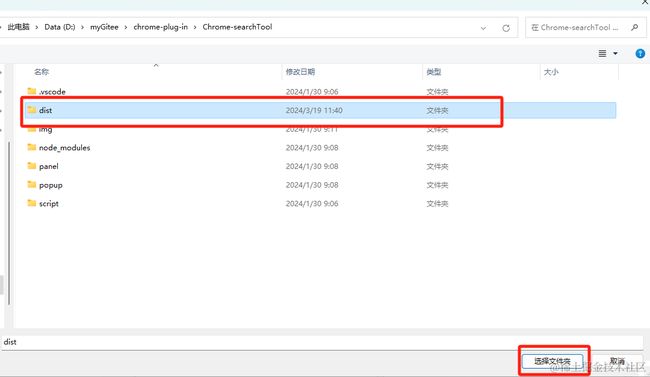Click the script folder icon
This screenshot has height=377, width=650.
(32, 203)
